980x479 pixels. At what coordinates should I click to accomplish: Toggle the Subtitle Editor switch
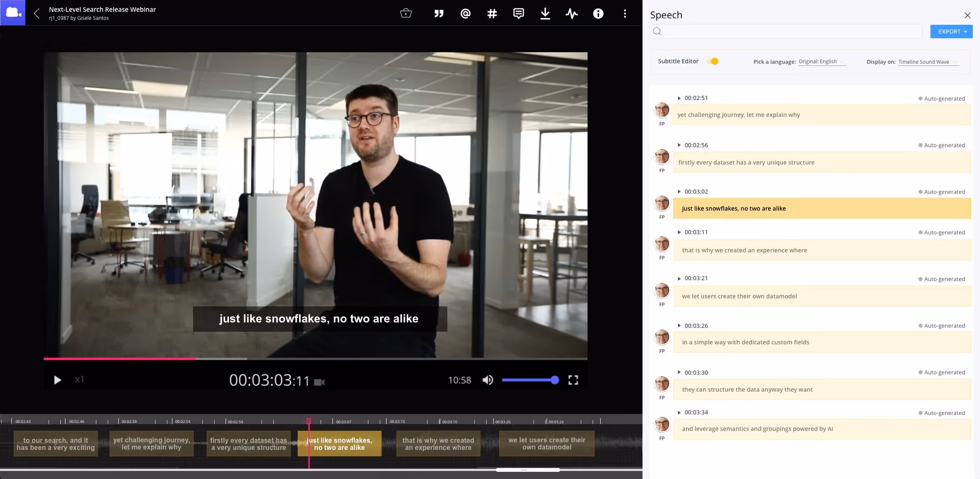[x=713, y=61]
